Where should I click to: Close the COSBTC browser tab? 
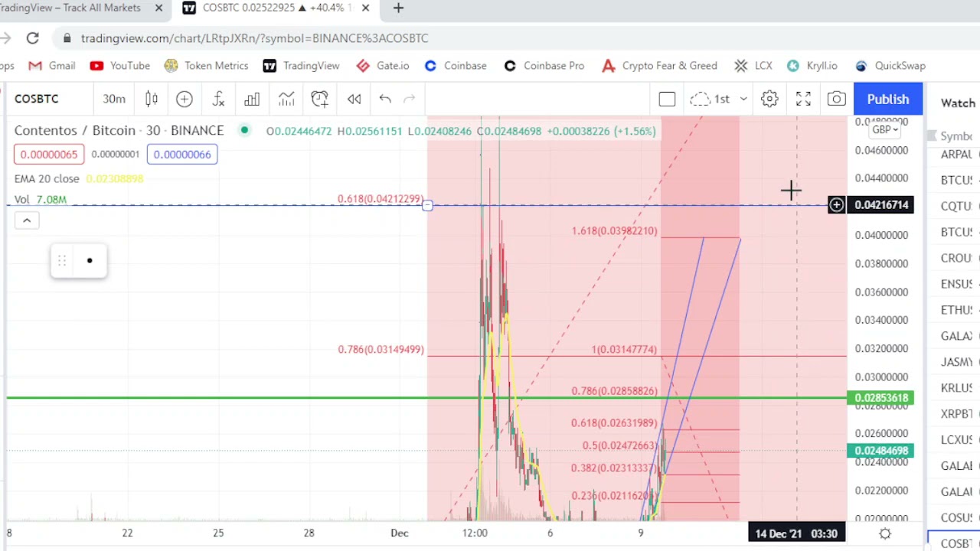(365, 8)
